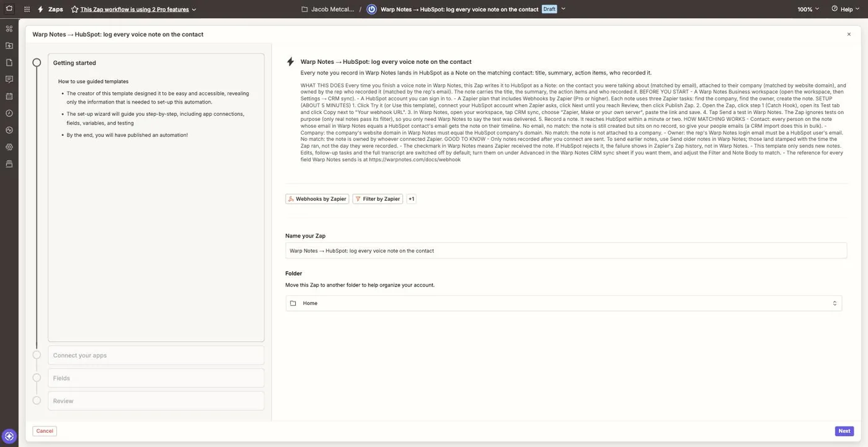Screen dimensions: 868x447
Task: Expand the Help menu chevron
Action: point(857,9)
